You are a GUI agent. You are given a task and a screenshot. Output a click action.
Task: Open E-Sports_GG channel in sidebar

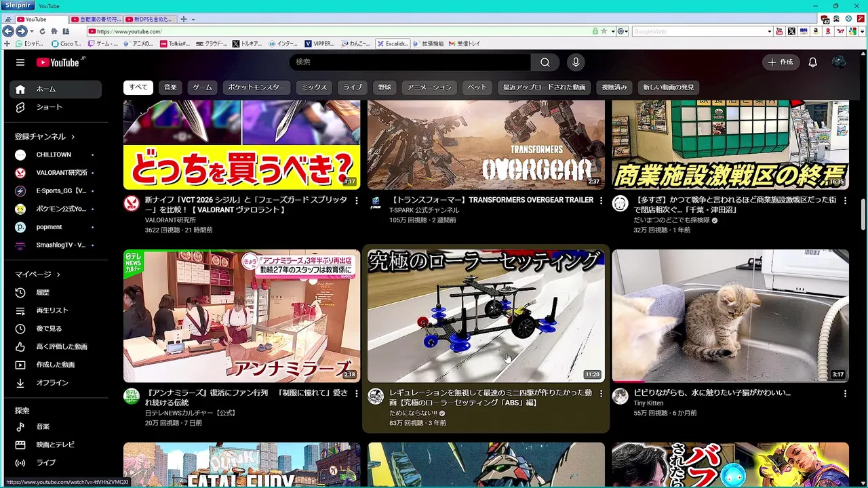(56, 191)
